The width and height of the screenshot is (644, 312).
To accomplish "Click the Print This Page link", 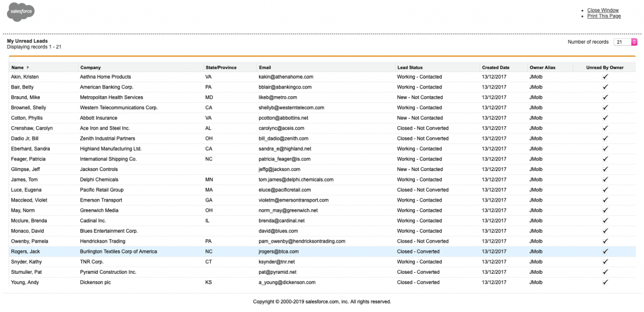I will [604, 16].
